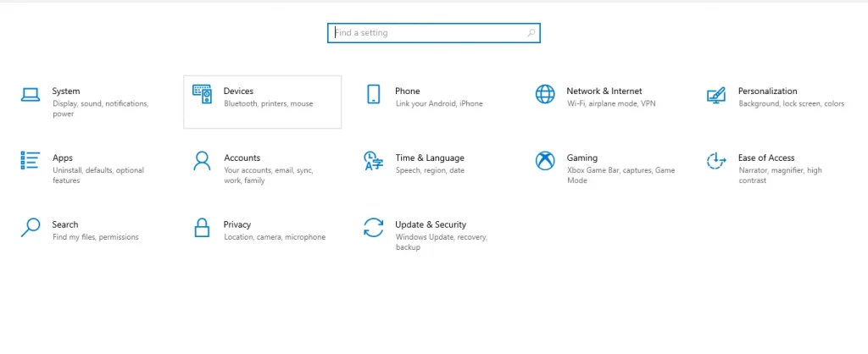Open System settings title
Screen dimensions: 868x354
coord(66,91)
